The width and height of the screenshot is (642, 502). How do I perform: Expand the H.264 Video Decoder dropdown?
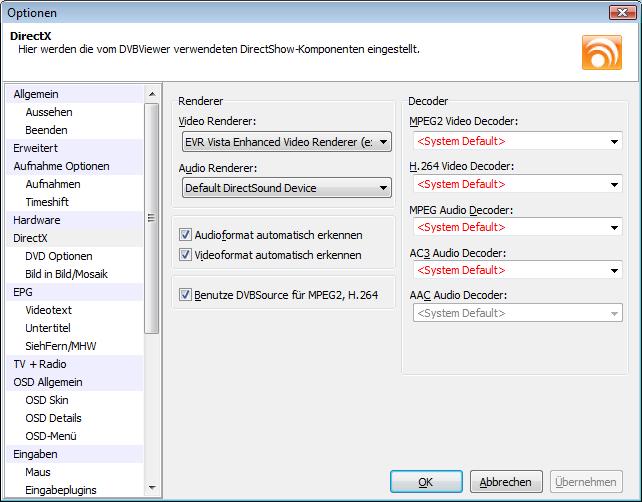click(518, 184)
